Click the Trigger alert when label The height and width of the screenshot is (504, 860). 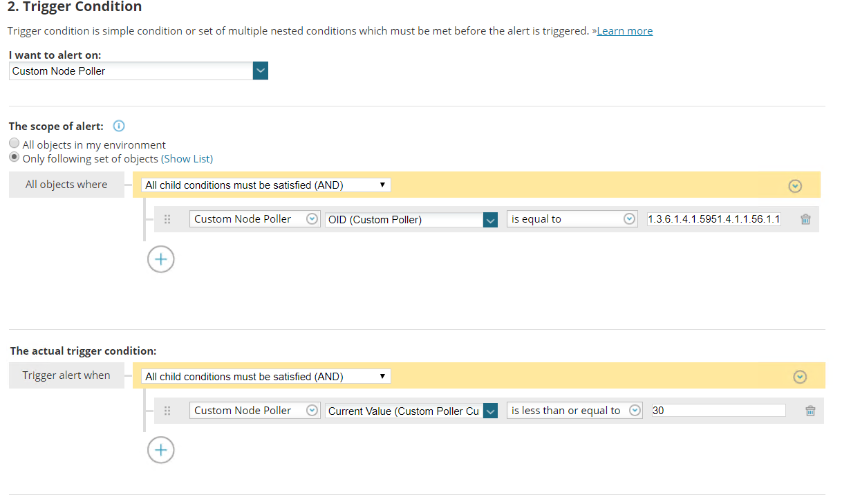[x=66, y=375]
